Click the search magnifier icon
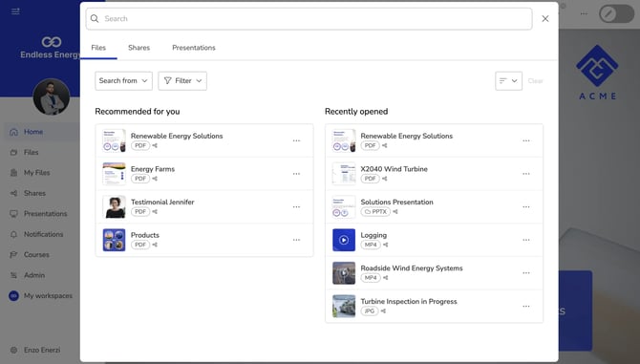Screen dimensions: 640x364 pyautogui.click(x=95, y=18)
